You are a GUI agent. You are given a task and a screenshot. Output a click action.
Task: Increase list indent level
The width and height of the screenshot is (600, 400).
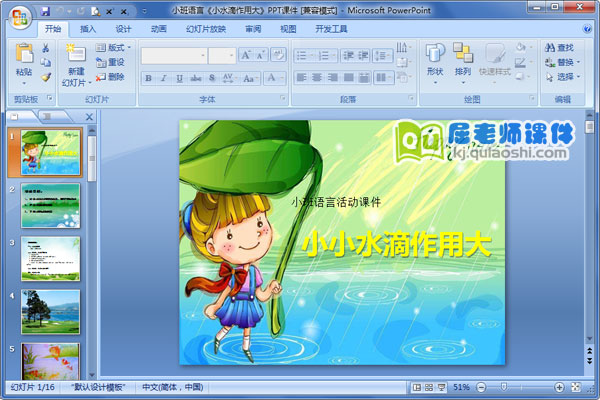point(363,56)
